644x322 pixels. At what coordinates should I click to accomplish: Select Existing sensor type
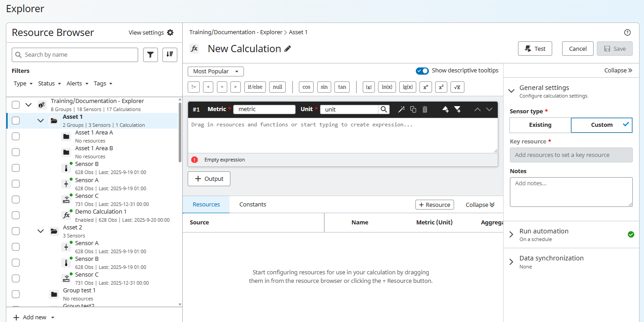point(540,125)
